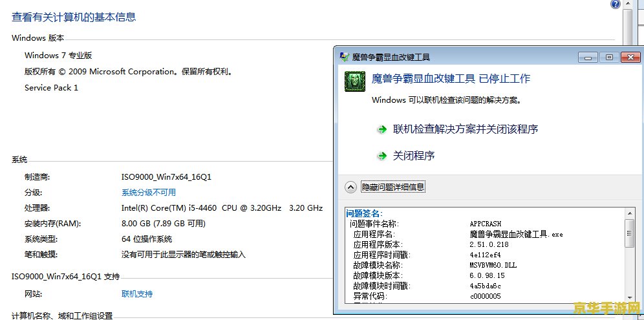Click the 安装内存(RAM) label
The image size is (644, 320).
coord(53,224)
